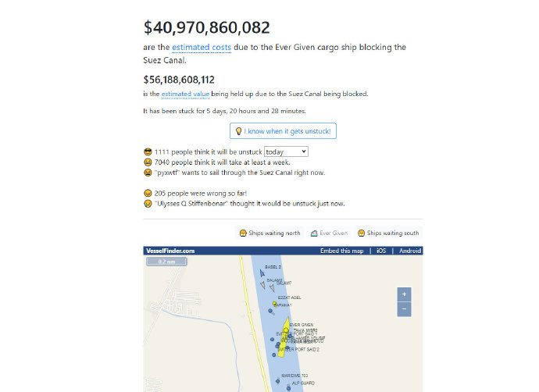Click the map distance scale bar
Viewport: 539px width, 392px height.
click(x=167, y=262)
